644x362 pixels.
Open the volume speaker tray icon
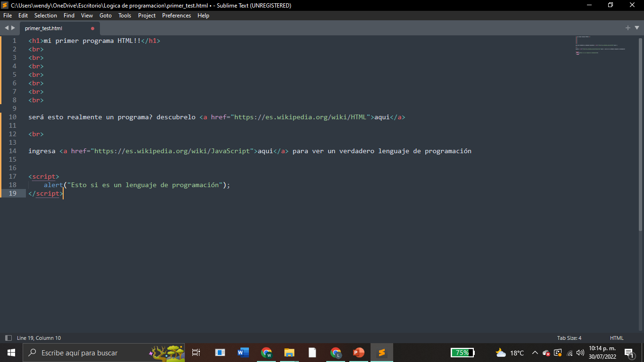pos(580,353)
